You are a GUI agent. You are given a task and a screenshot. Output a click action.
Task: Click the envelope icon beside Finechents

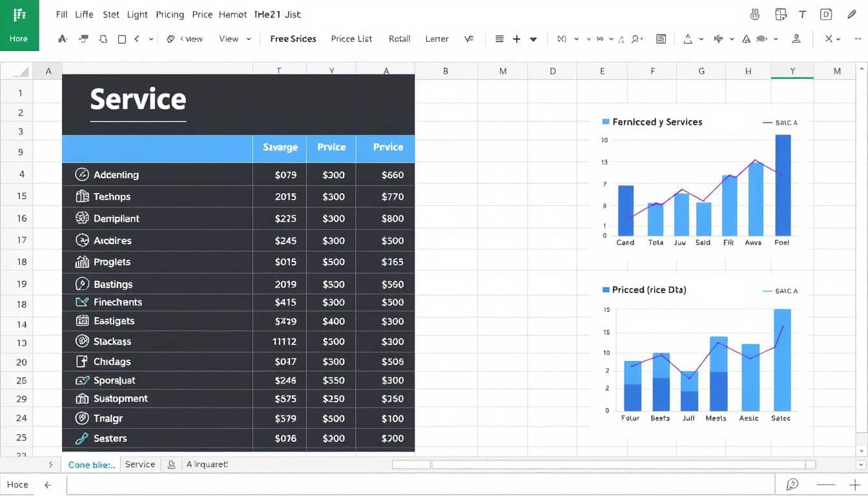coord(82,302)
